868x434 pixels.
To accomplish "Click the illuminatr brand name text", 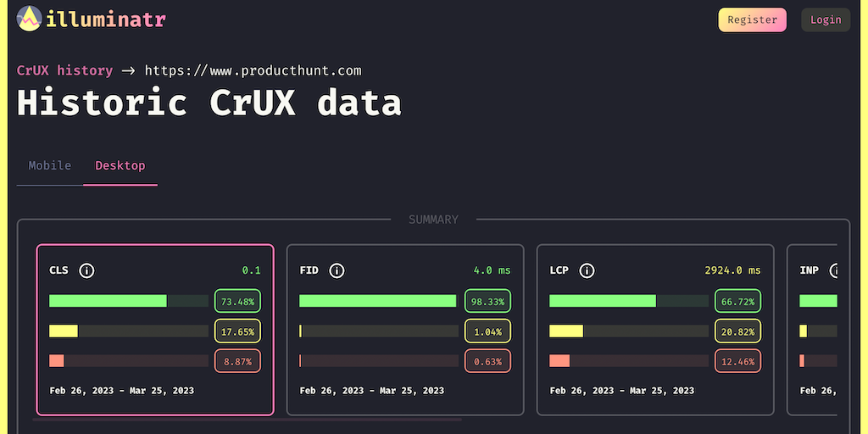I will pos(107,19).
